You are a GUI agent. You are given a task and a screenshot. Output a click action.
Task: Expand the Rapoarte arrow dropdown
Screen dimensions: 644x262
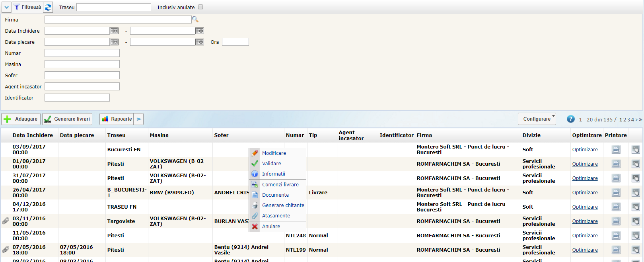138,119
